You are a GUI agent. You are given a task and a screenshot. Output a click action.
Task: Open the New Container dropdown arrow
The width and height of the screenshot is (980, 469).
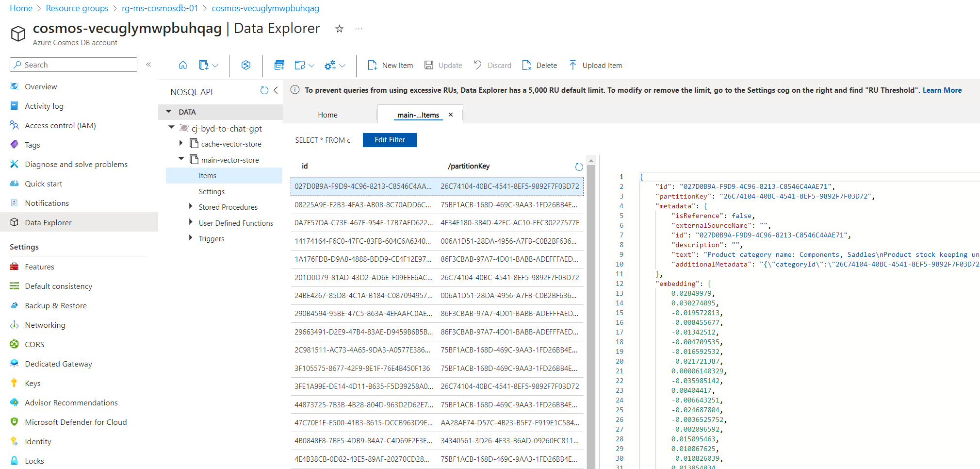(x=215, y=66)
